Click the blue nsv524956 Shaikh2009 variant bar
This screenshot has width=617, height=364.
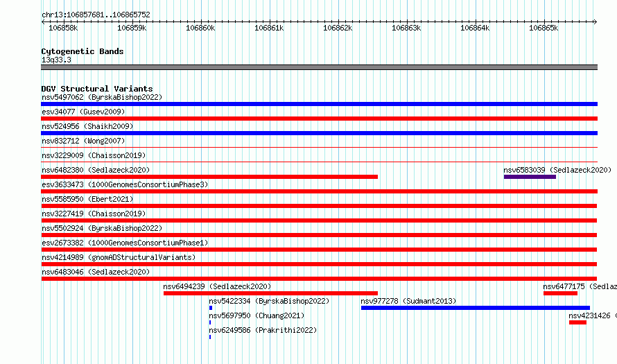(319, 133)
